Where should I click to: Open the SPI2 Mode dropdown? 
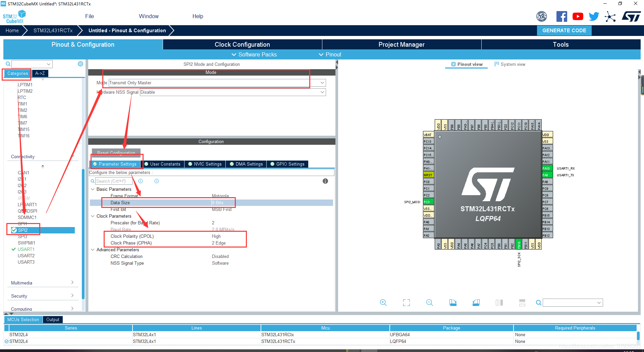click(217, 83)
